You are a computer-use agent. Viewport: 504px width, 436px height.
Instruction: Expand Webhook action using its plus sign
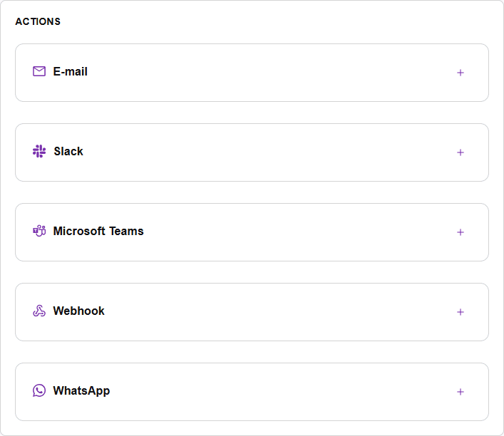(461, 312)
